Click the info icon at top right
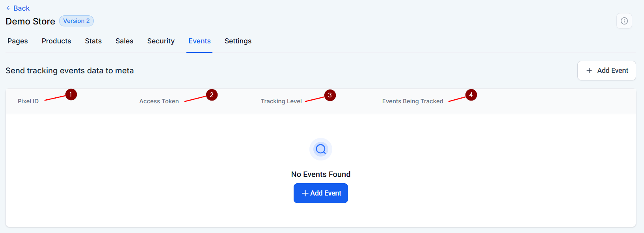The width and height of the screenshot is (644, 233). click(624, 21)
